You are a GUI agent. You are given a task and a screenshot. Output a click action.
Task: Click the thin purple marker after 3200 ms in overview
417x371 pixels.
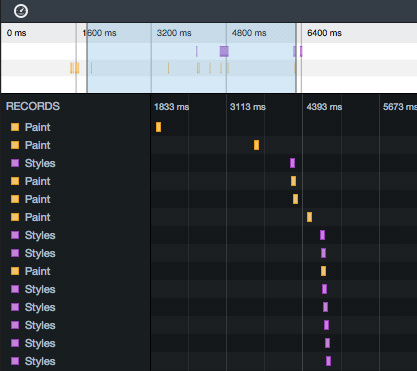pyautogui.click(x=197, y=51)
